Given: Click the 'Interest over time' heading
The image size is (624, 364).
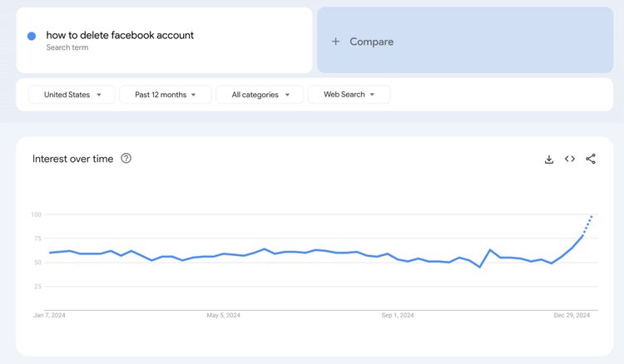Looking at the screenshot, I should coord(72,159).
